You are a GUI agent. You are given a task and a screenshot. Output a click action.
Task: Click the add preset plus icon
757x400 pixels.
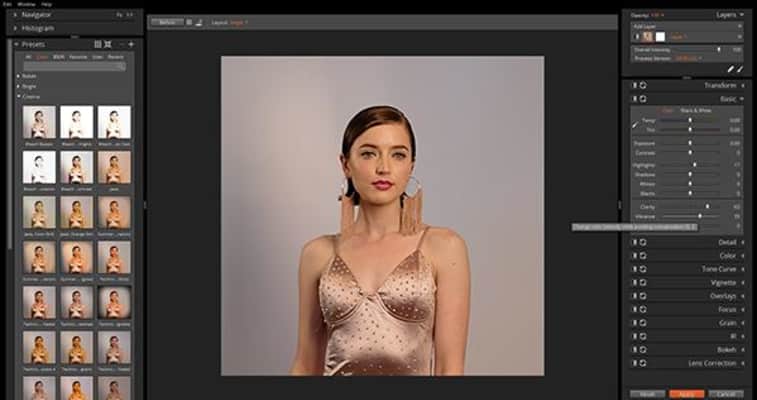click(x=131, y=44)
